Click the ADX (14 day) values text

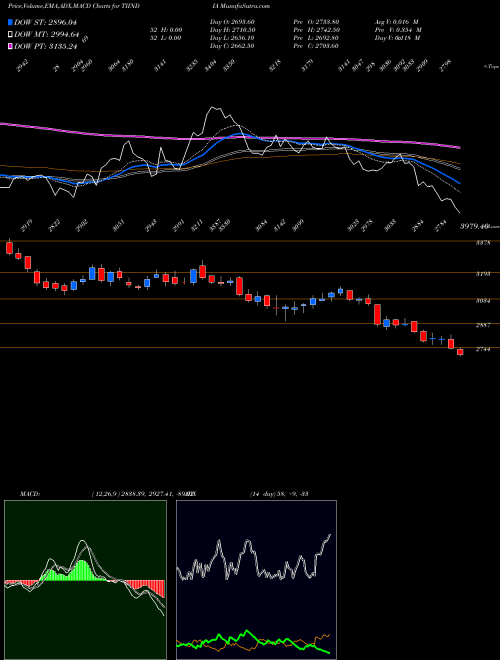coord(279,494)
